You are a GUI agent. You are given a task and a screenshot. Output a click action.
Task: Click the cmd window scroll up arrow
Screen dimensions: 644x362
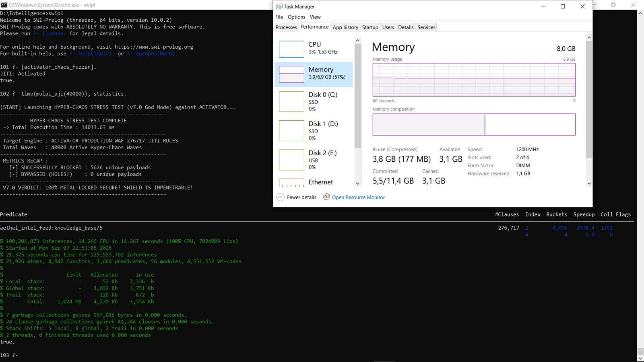click(x=640, y=13)
